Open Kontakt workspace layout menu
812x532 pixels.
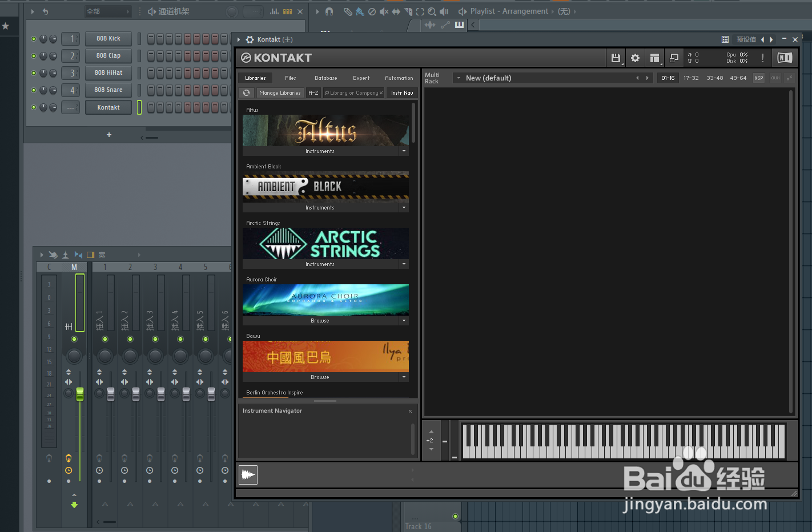[x=654, y=58]
